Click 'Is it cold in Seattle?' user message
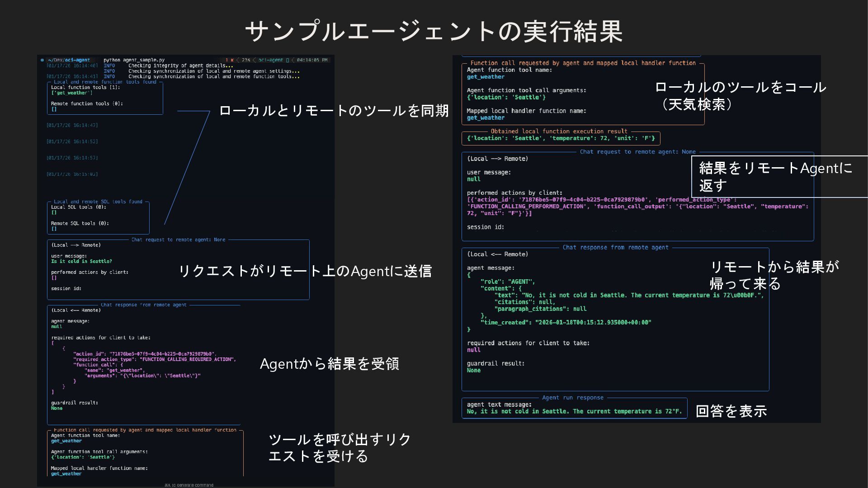The image size is (868, 488). click(81, 261)
